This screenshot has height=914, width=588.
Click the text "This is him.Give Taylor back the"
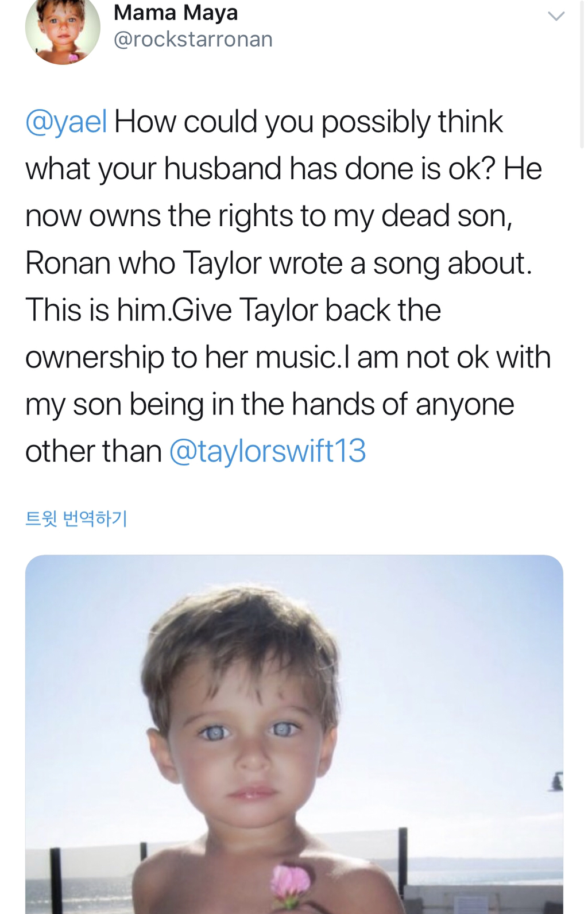point(233,310)
